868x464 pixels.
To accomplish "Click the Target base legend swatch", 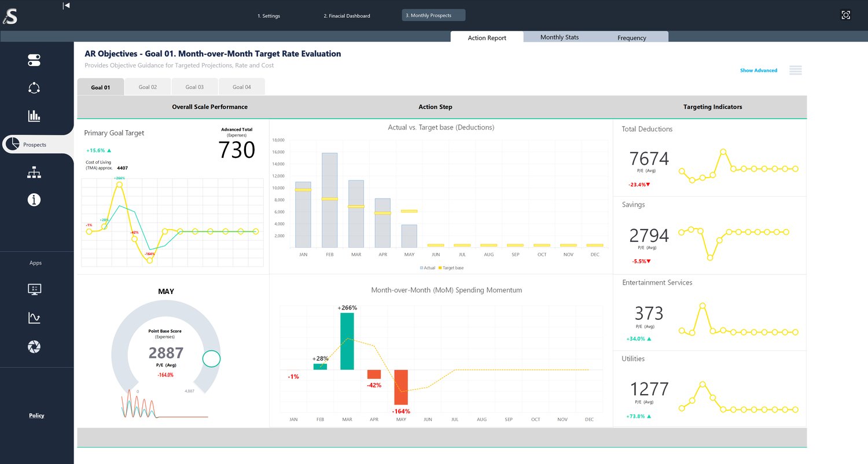I will click(440, 268).
